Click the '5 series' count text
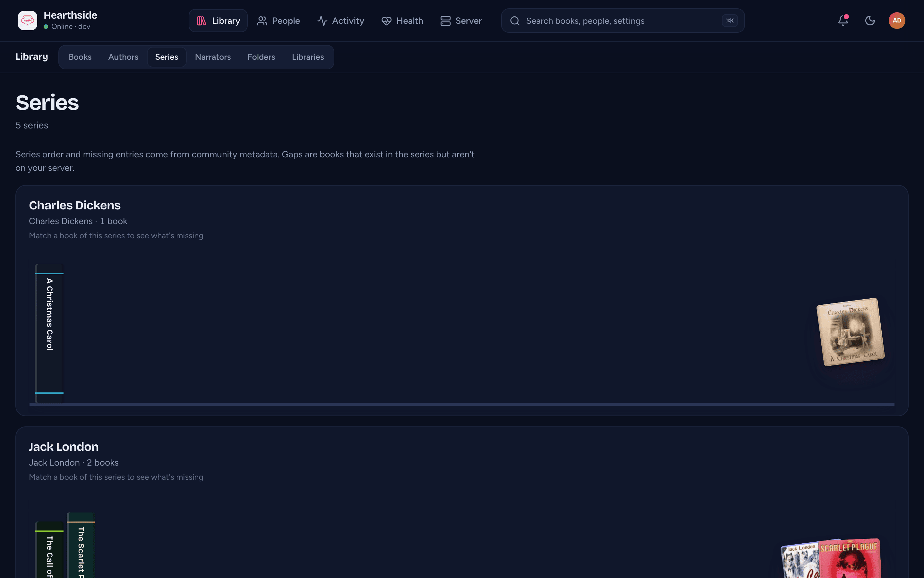The height and width of the screenshot is (578, 924). click(32, 125)
